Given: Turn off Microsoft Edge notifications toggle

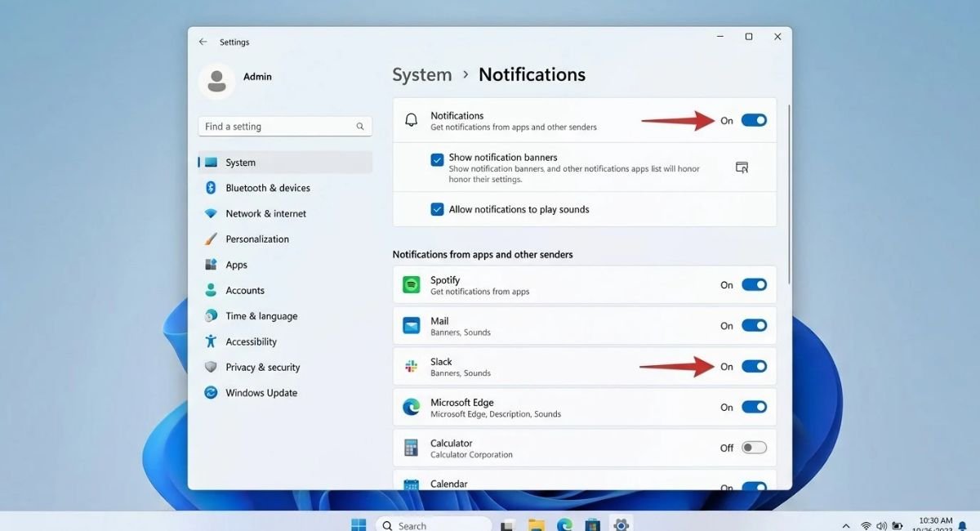Looking at the screenshot, I should pos(754,407).
